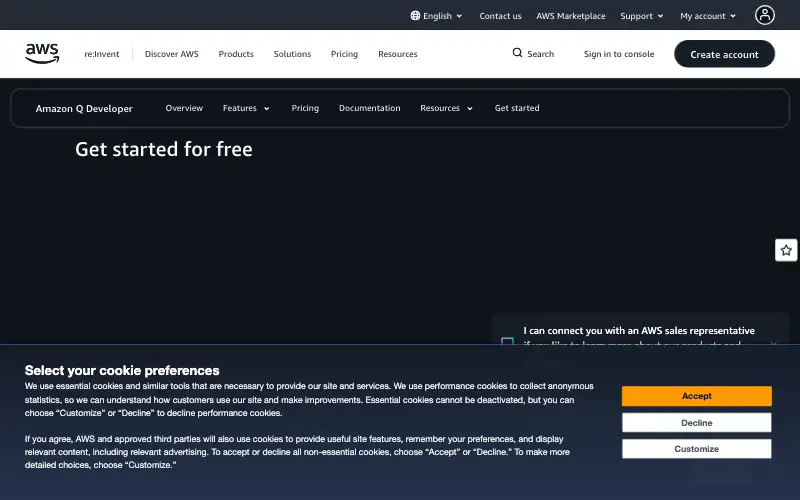Open the Get started tab
This screenshot has height=500, width=800.
517,108
